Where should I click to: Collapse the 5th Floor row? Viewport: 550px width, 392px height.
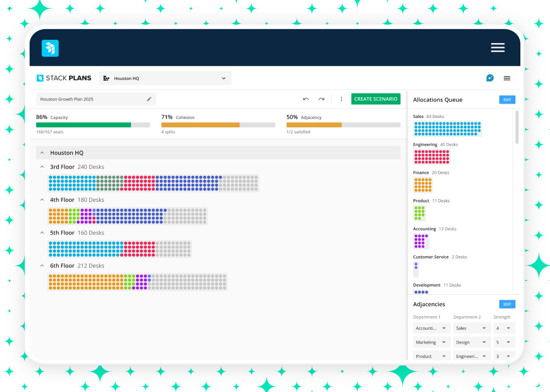42,233
